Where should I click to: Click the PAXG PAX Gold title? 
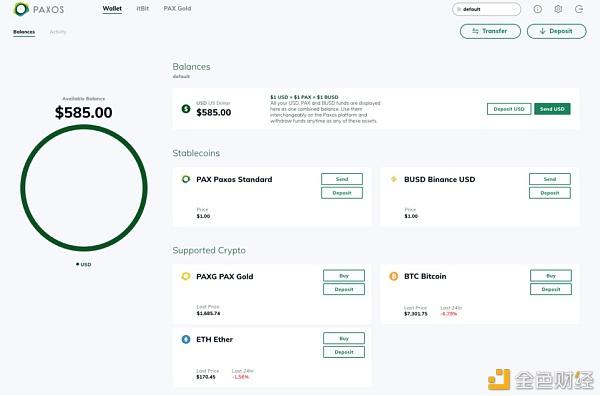(225, 277)
